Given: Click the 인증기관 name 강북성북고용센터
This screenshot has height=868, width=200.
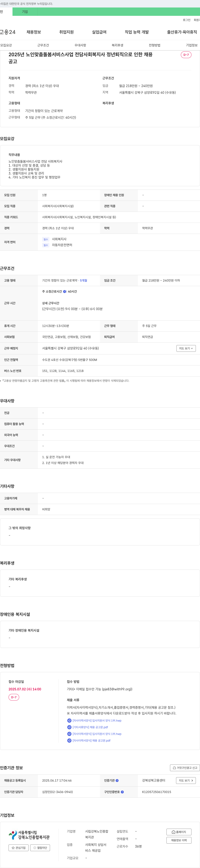Looking at the screenshot, I should (x=154, y=780).
